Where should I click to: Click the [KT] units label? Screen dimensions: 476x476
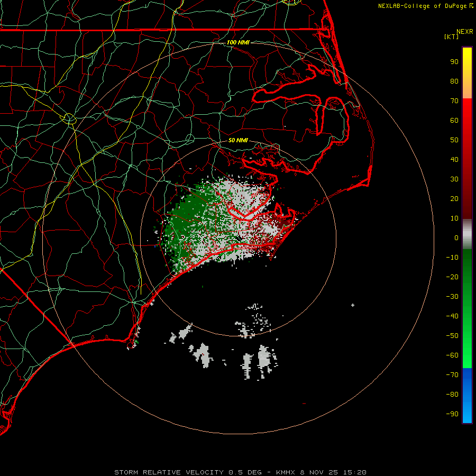click(452, 36)
